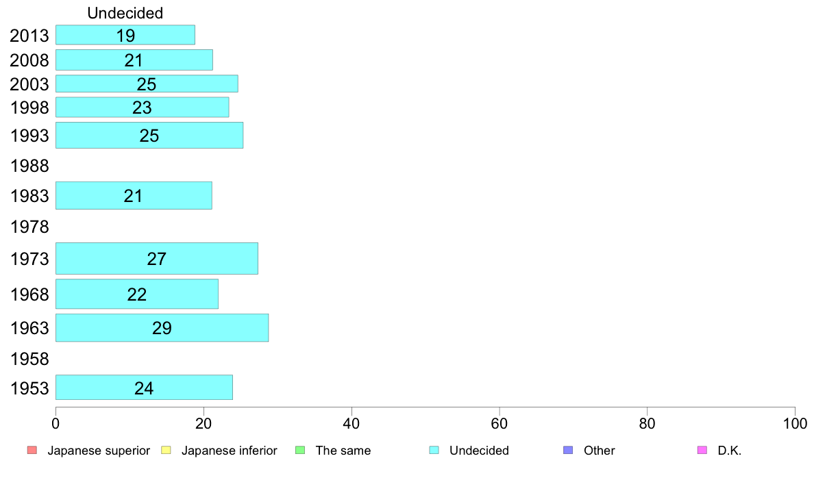Select the 2013 bar showing 19
The height and width of the screenshot is (504, 814).
(x=125, y=35)
